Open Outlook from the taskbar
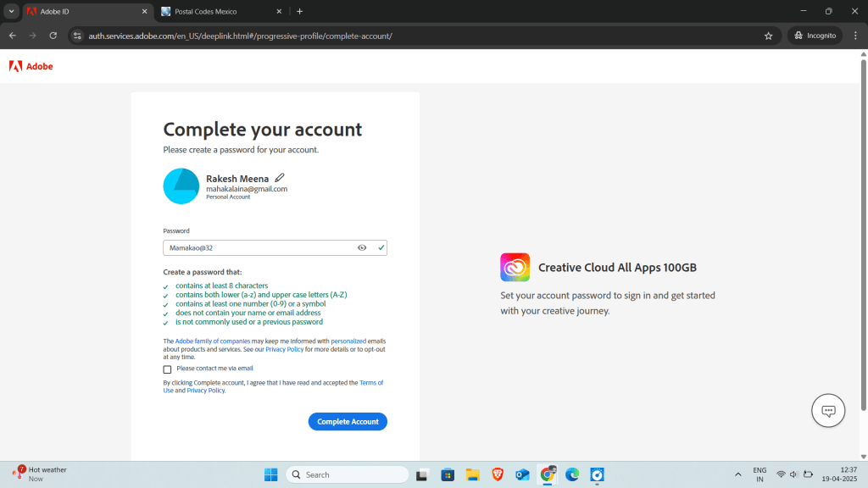The image size is (868, 488). tap(522, 474)
